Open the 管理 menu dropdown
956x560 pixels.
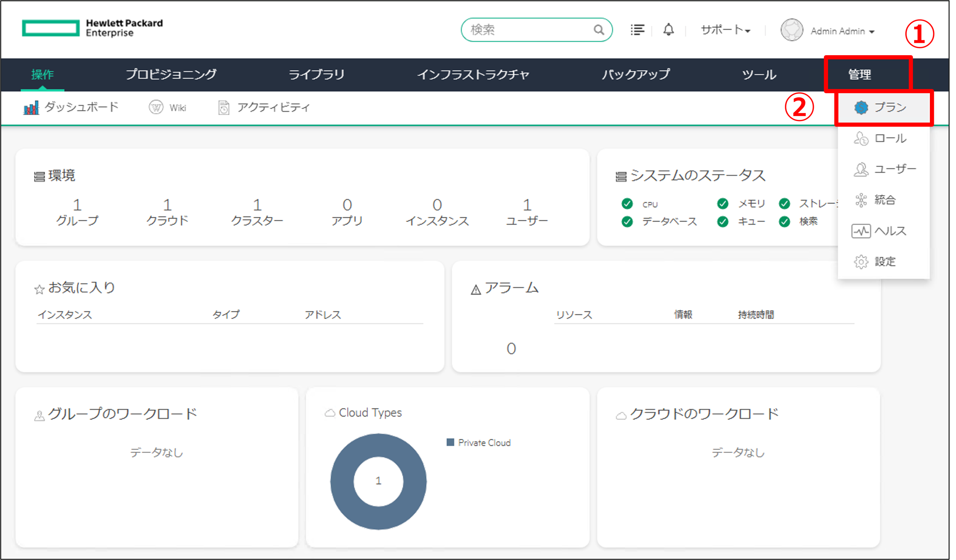point(859,74)
